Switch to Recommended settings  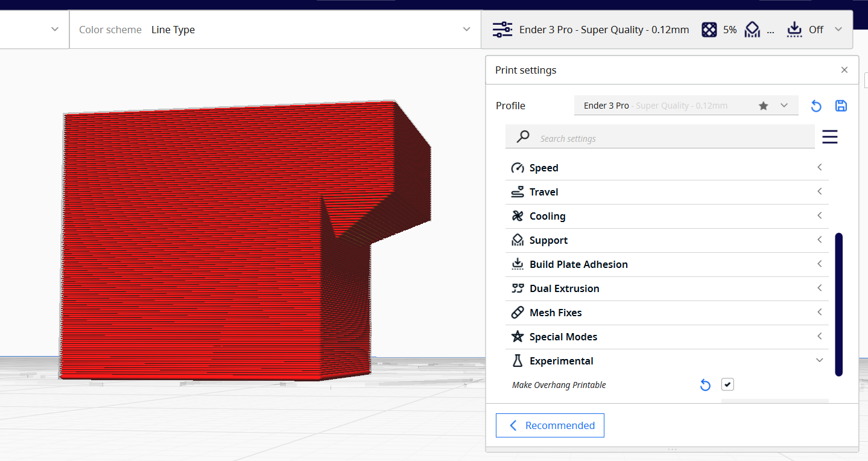(550, 425)
